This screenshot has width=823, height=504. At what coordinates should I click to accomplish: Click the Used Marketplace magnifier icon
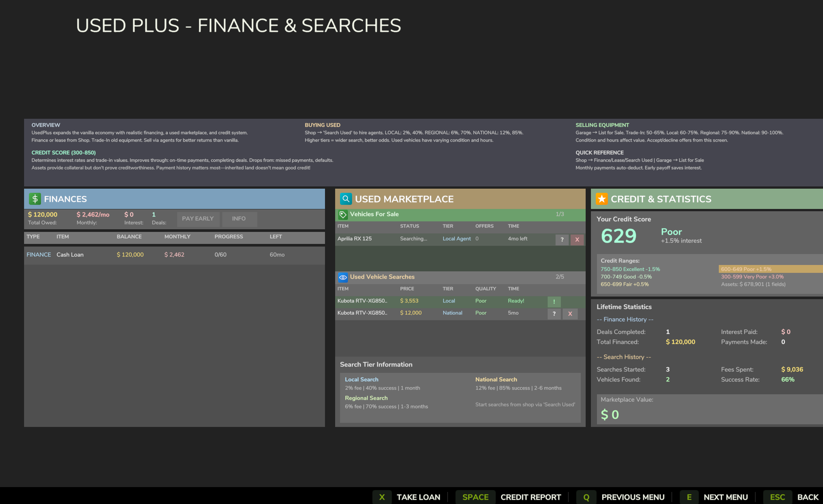[x=346, y=199]
